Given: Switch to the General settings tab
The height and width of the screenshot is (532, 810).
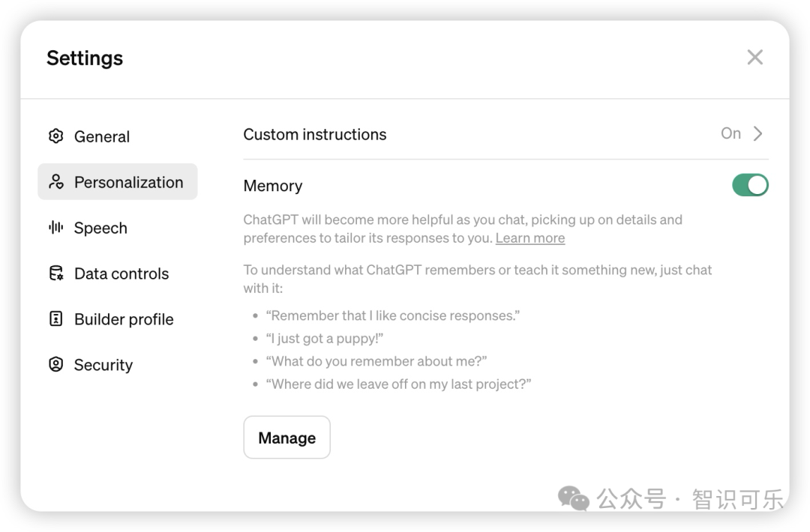Looking at the screenshot, I should 102,137.
